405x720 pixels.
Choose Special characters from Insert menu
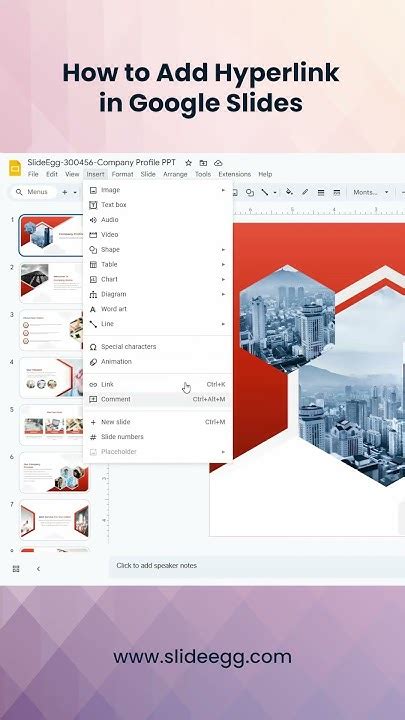(x=158, y=347)
